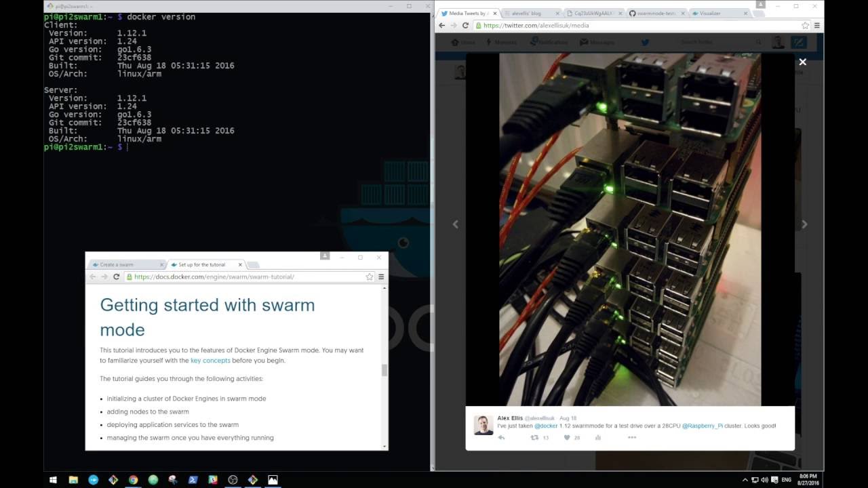The height and width of the screenshot is (488, 868).
Task: Click Back in the Twitter browser window
Action: pyautogui.click(x=442, y=25)
